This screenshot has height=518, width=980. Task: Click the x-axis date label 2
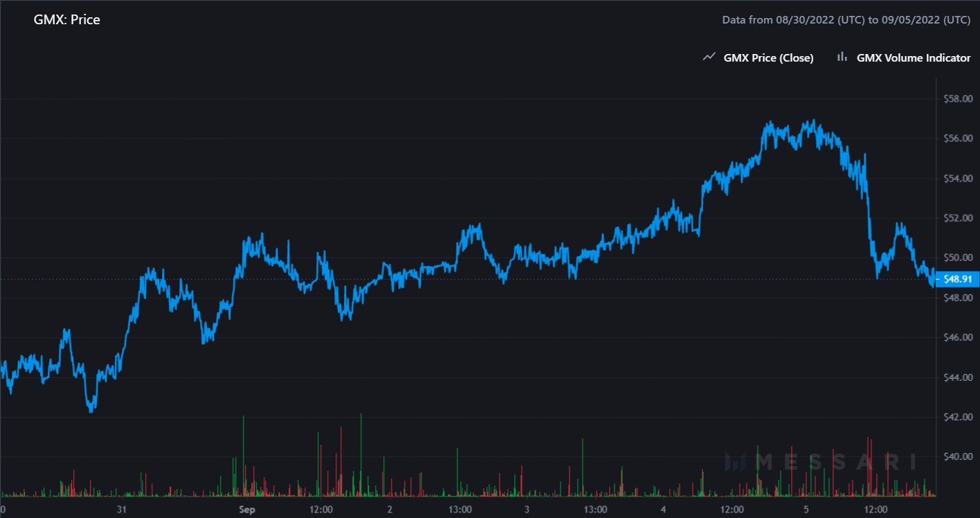pyautogui.click(x=390, y=510)
